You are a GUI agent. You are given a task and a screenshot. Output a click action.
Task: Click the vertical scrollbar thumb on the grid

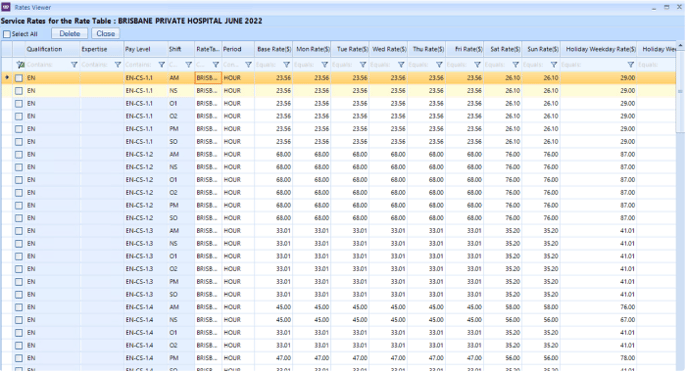pyautogui.click(x=680, y=91)
